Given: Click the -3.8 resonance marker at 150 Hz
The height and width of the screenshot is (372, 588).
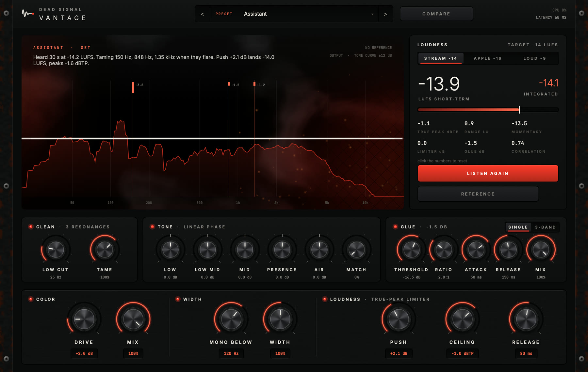Looking at the screenshot, I should (x=133, y=87).
